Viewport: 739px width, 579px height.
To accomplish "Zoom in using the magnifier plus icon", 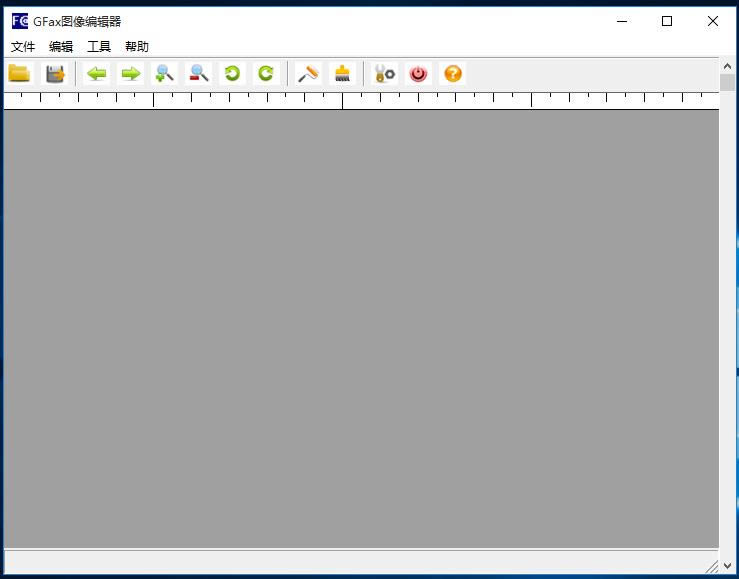I will 164,73.
